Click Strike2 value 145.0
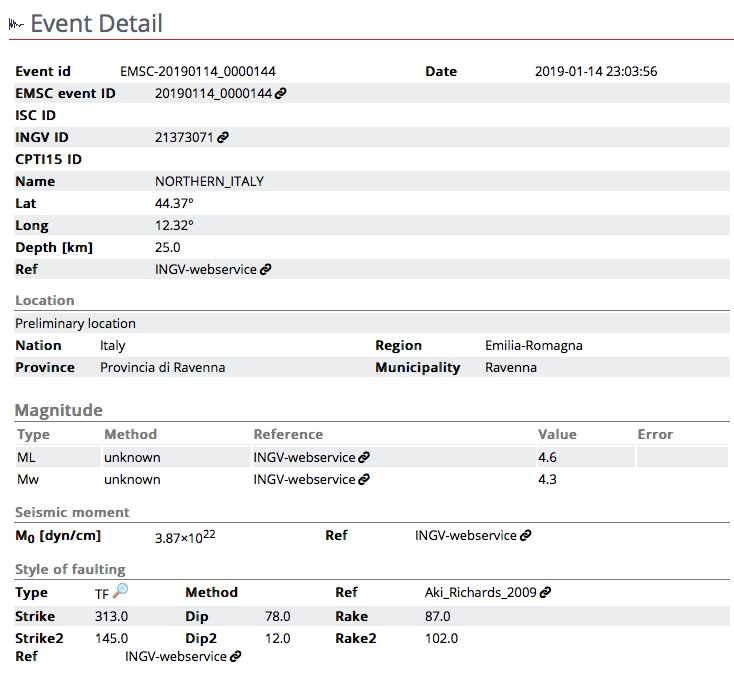The image size is (734, 674). [x=111, y=638]
